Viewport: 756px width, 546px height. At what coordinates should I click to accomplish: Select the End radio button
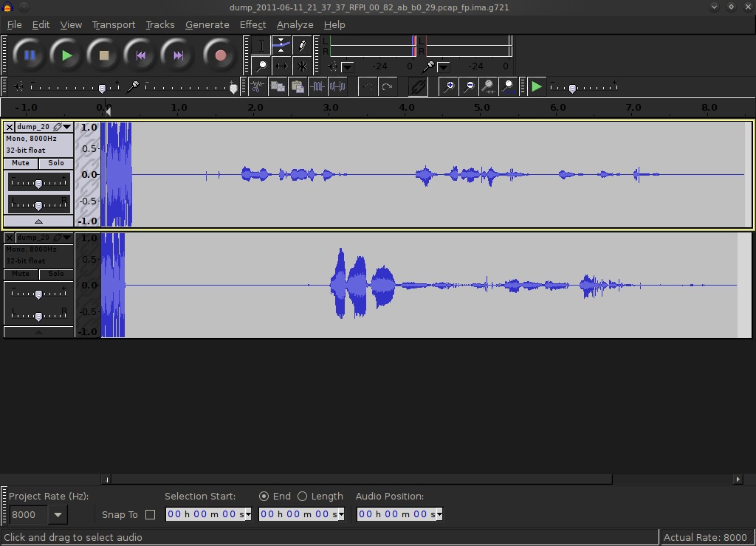click(264, 497)
